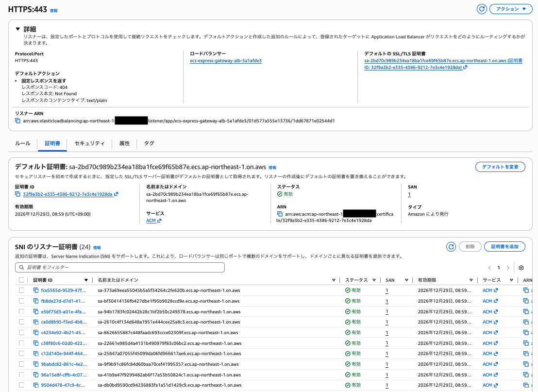Refresh the SNI listener certificates list
Viewport: 538px width, 392px height.
pyautogui.click(x=451, y=246)
